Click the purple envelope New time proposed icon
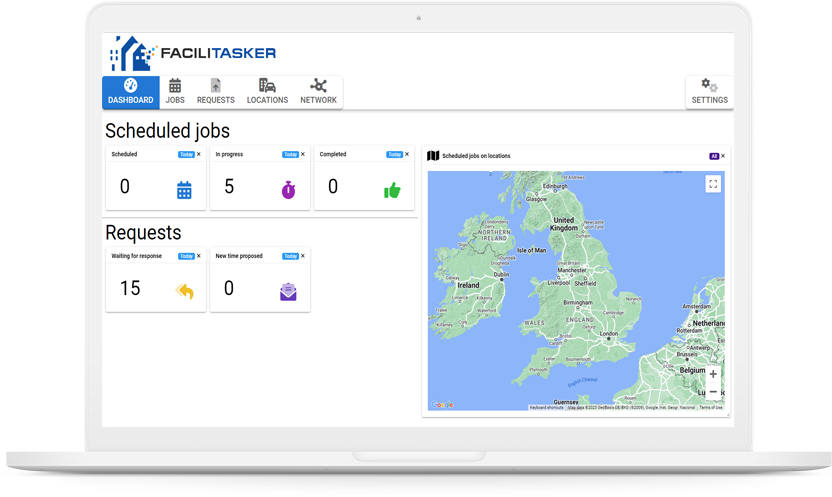This screenshot has height=497, width=832. point(288,292)
